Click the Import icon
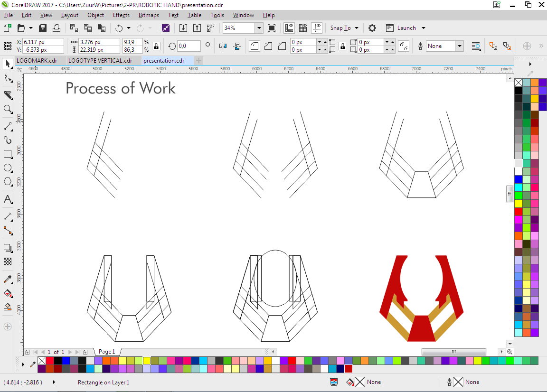This screenshot has width=547, height=392. point(183,28)
